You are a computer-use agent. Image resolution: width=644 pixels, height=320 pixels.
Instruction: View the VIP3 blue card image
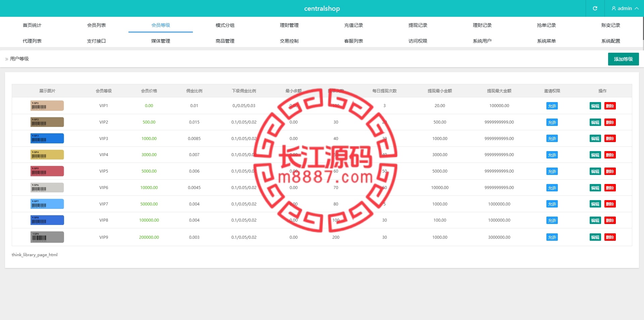[47, 138]
